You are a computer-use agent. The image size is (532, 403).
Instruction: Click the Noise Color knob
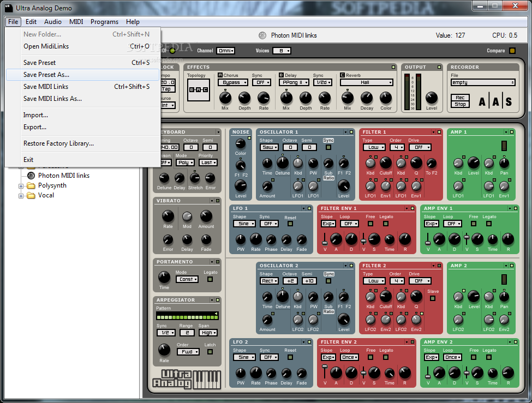[240, 143]
